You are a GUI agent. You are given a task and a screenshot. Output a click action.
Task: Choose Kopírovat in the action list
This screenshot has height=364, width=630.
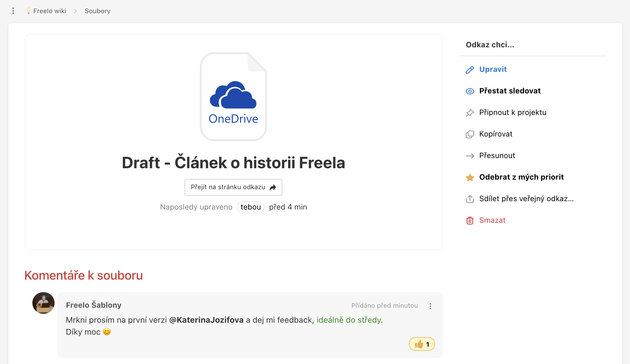[x=496, y=134]
